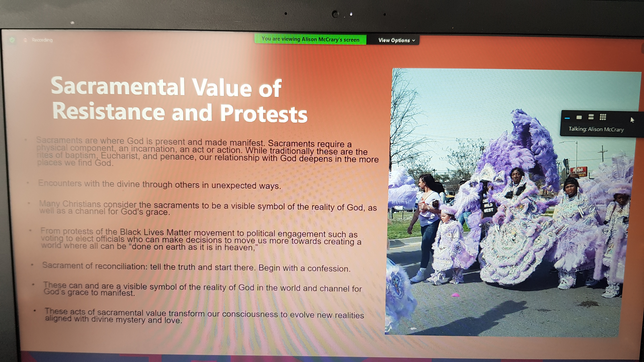Click the 'These can and are a visible symbol' bullet
644x362 pixels.
pos(203,289)
